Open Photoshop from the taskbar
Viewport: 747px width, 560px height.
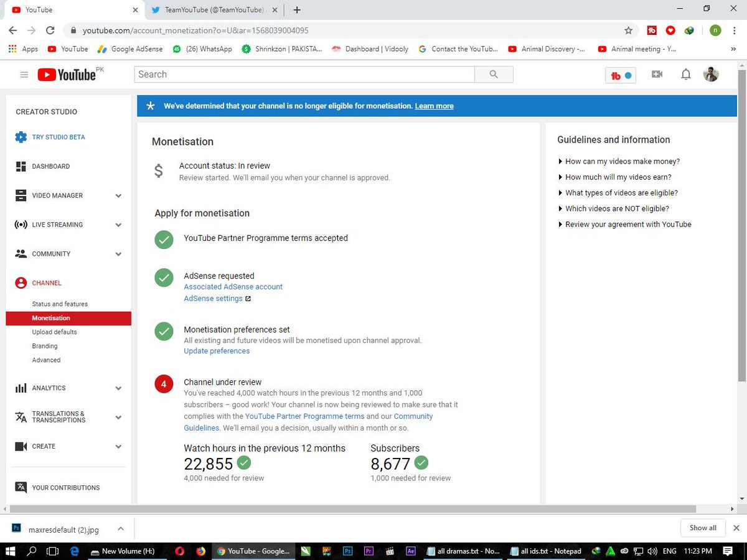pos(348,551)
